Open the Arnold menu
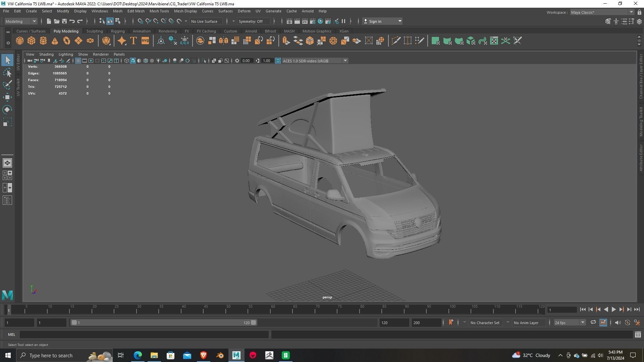The image size is (644, 362). (308, 11)
